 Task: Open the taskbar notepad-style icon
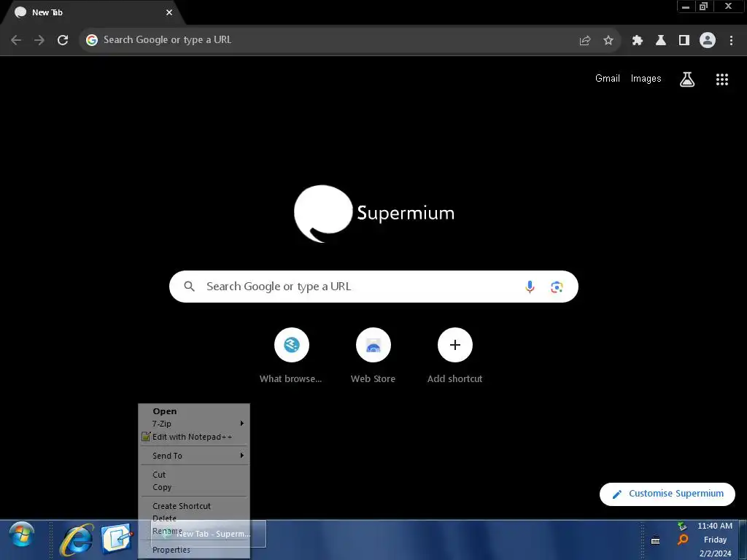pos(117,538)
